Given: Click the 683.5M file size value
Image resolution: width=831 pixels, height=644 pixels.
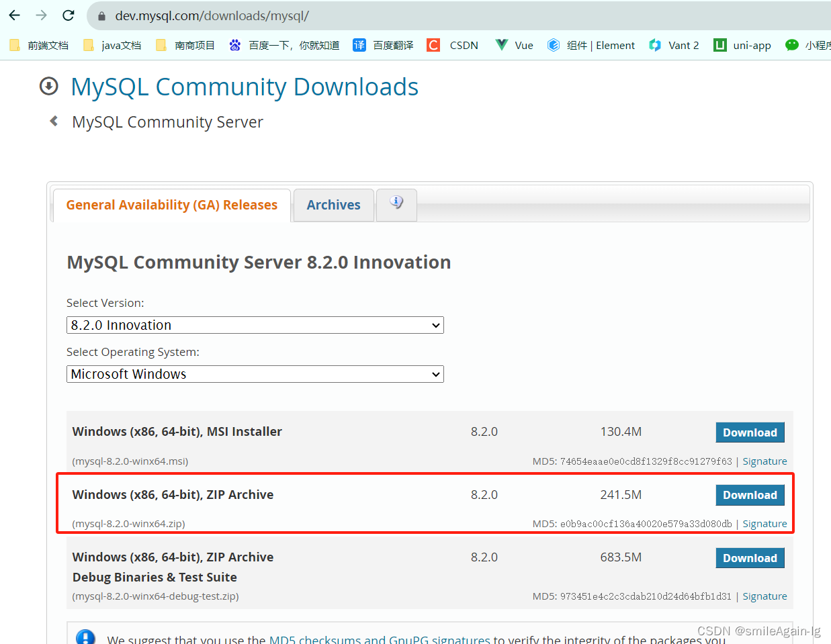Looking at the screenshot, I should coord(621,557).
